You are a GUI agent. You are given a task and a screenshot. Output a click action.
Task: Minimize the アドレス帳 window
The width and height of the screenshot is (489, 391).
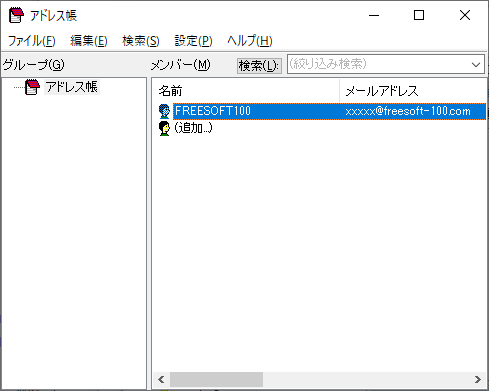click(x=374, y=15)
